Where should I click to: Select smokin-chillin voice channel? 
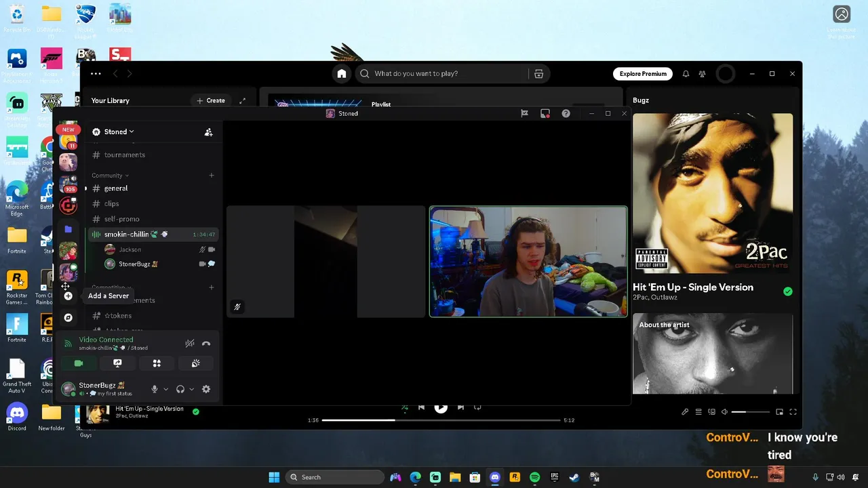point(152,235)
